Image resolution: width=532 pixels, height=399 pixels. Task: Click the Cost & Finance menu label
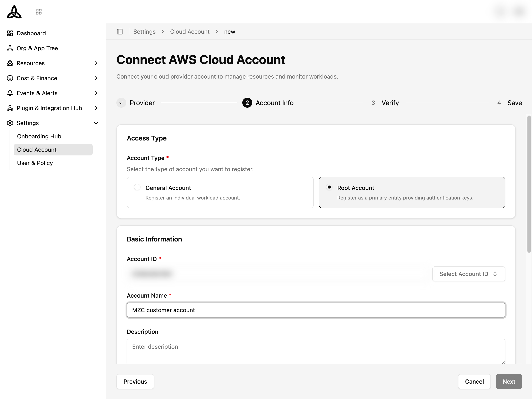coord(37,78)
